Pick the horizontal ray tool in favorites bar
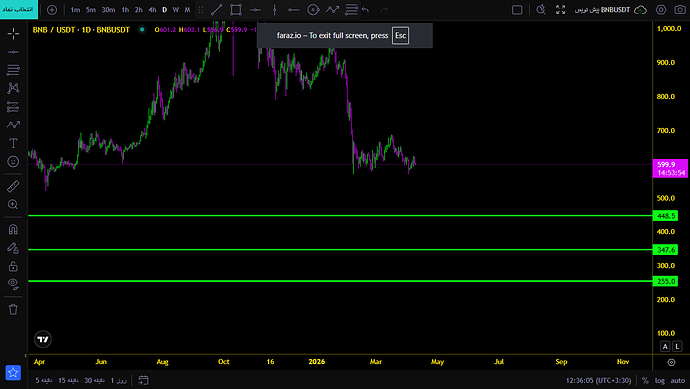This screenshot has width=690, height=389. pyautogui.click(x=294, y=10)
